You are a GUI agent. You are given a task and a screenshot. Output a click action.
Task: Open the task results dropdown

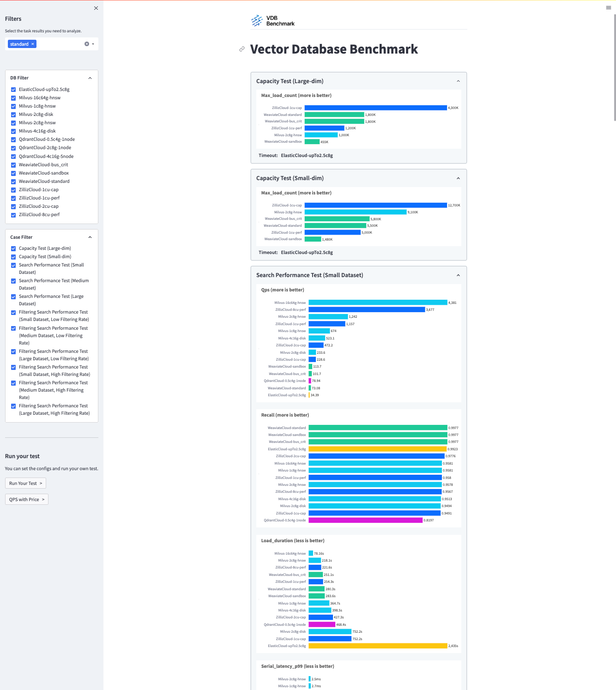pyautogui.click(x=93, y=44)
